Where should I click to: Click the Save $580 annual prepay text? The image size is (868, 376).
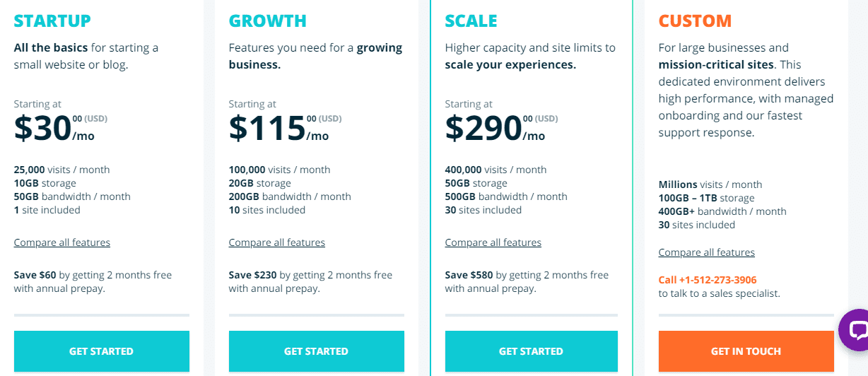[527, 281]
